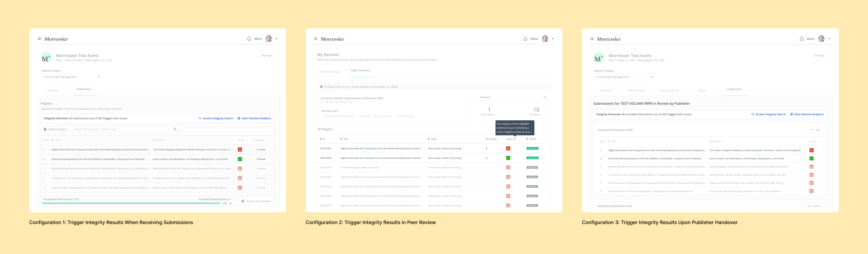Click Upload Papers button
This screenshot has width=868, height=254.
(x=55, y=129)
